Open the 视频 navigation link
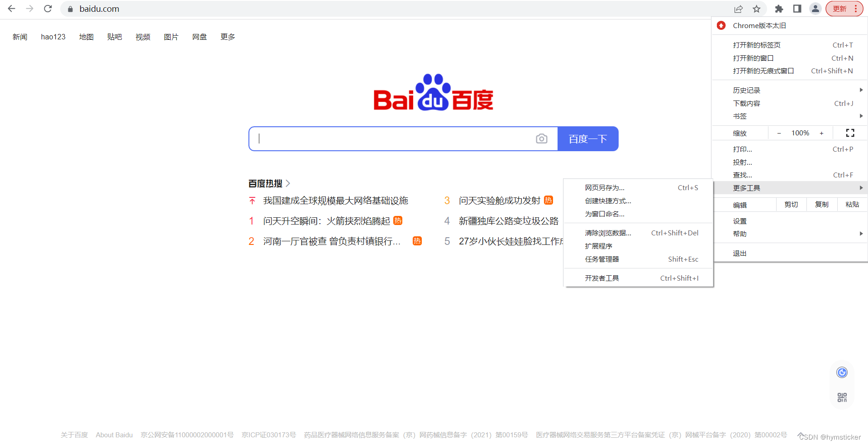868x445 pixels. click(x=143, y=37)
